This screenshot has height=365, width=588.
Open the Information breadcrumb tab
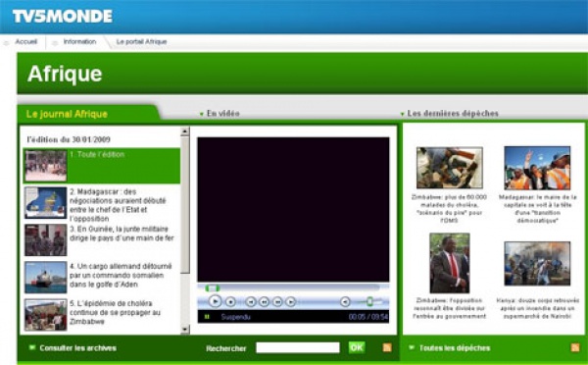[x=79, y=41]
